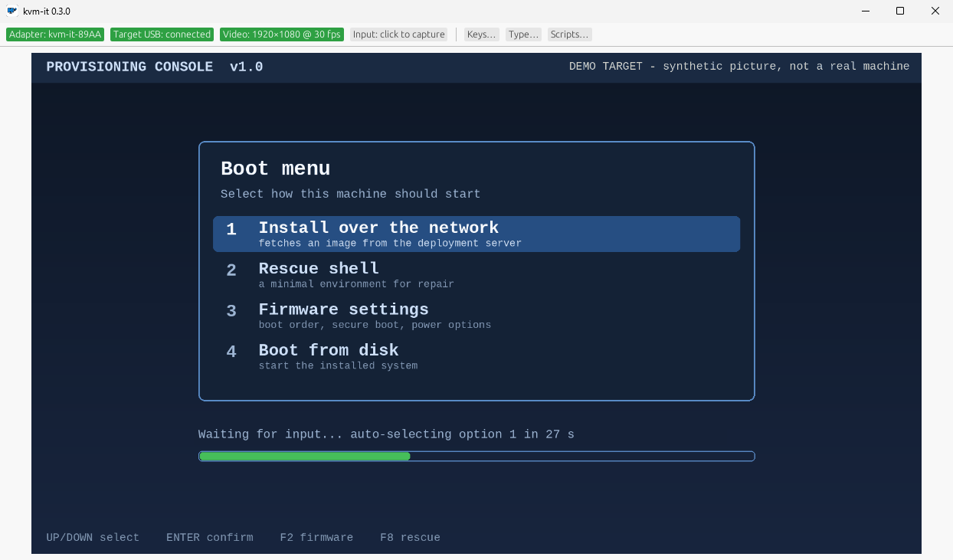Click the kvm-it app icon in title bar
The width and height of the screenshot is (953, 560).
(11, 11)
